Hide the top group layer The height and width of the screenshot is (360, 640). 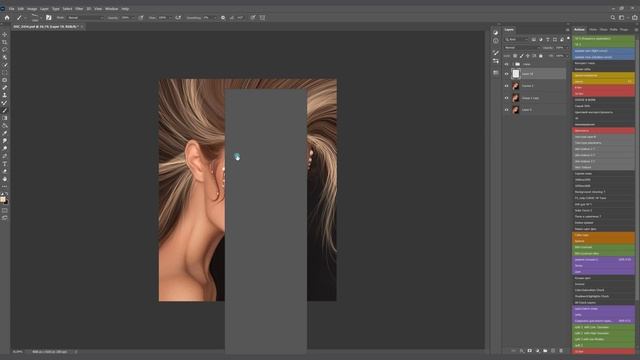[507, 64]
